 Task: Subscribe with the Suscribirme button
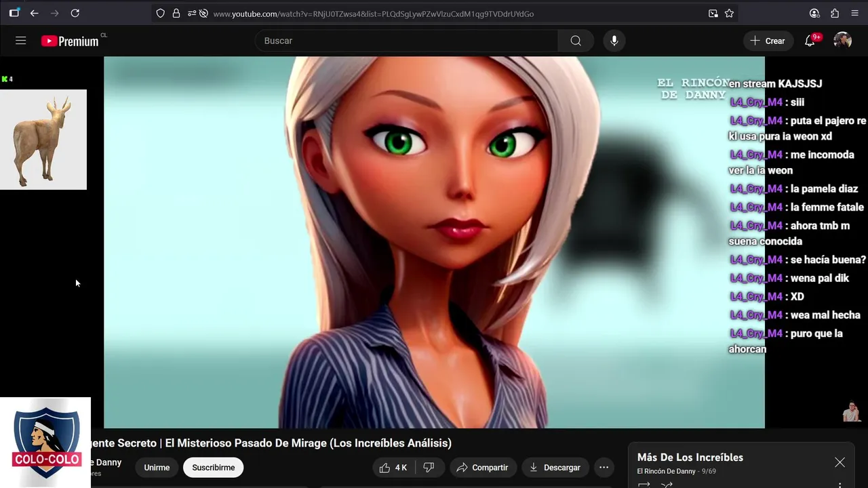(x=213, y=468)
